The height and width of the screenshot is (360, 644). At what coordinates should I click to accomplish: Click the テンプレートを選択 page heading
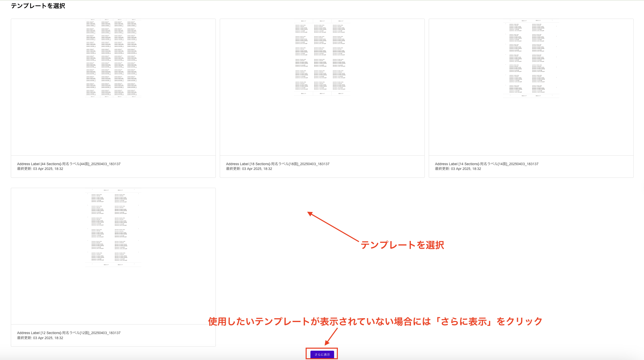click(x=38, y=6)
